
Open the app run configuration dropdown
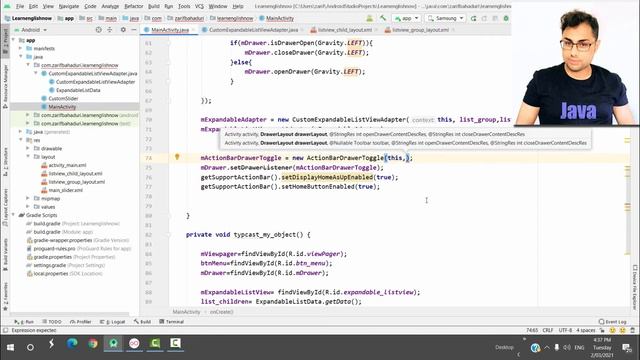pos(407,18)
